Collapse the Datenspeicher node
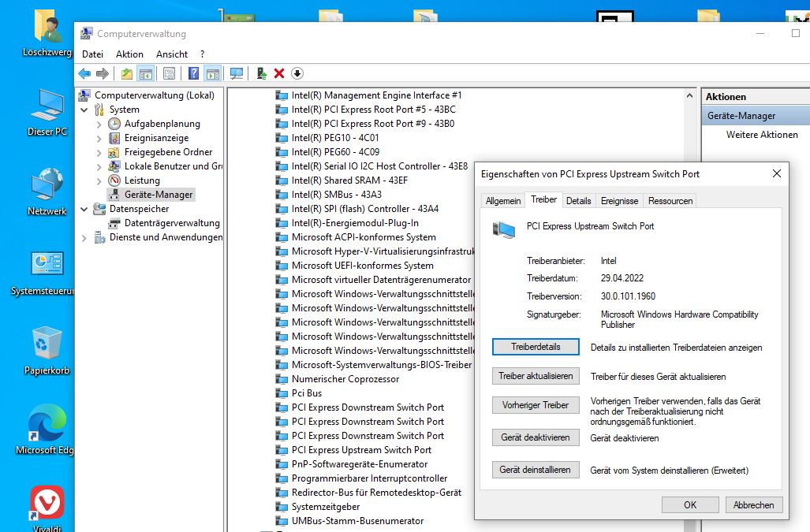This screenshot has width=810, height=532. 84,209
